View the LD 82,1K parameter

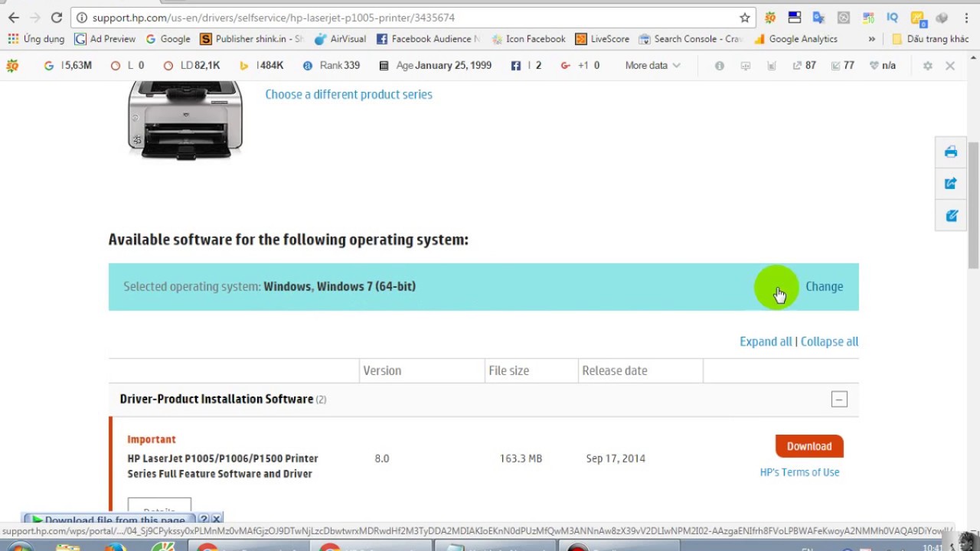[192, 66]
